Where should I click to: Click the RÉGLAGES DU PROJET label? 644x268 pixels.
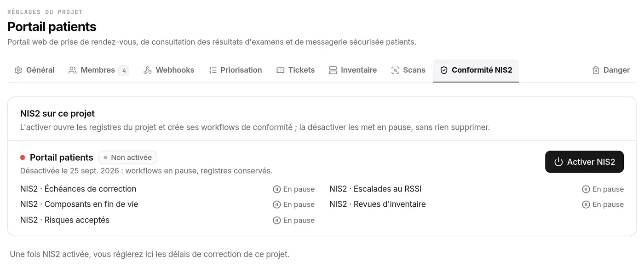[45, 12]
